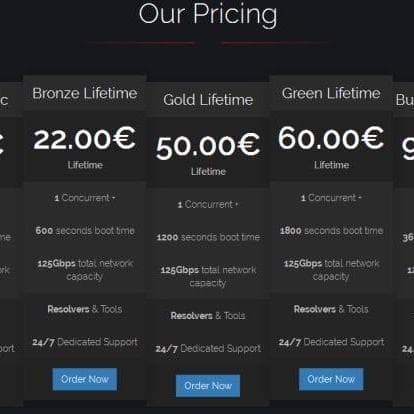414x414 pixels.
Task: Select the partially visible plan title at right edge
Action: (405, 100)
